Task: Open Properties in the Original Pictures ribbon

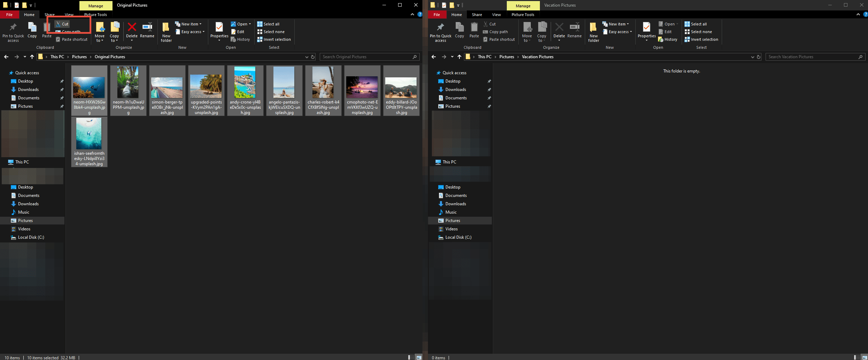Action: pyautogui.click(x=219, y=30)
